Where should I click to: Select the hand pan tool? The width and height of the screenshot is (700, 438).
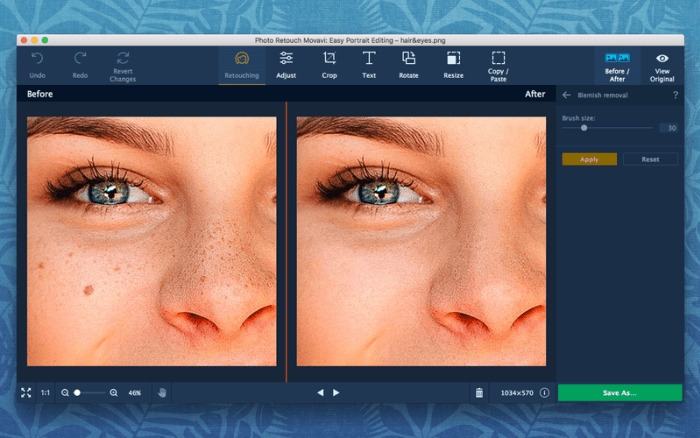(x=162, y=393)
